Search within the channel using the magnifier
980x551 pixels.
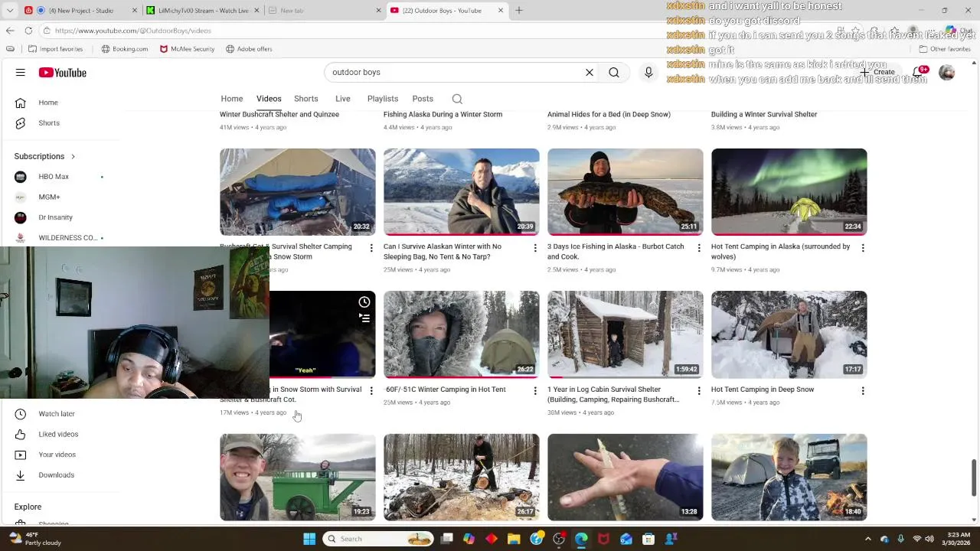tap(457, 99)
